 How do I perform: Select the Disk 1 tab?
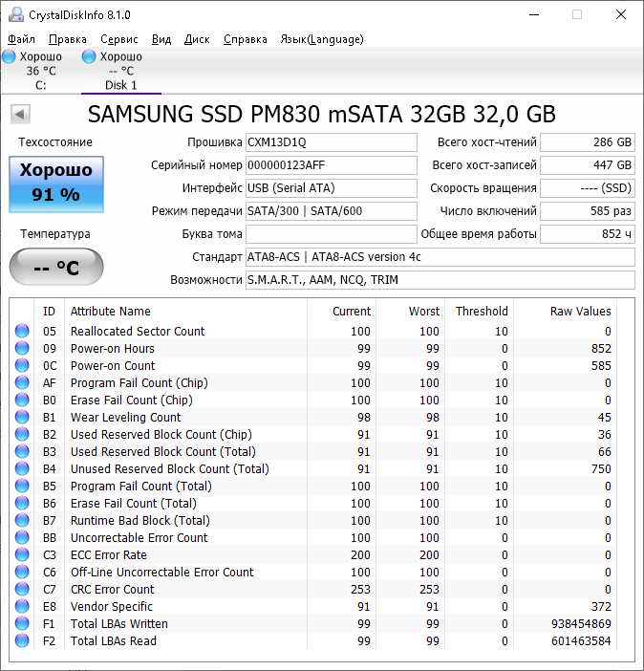pos(121,71)
